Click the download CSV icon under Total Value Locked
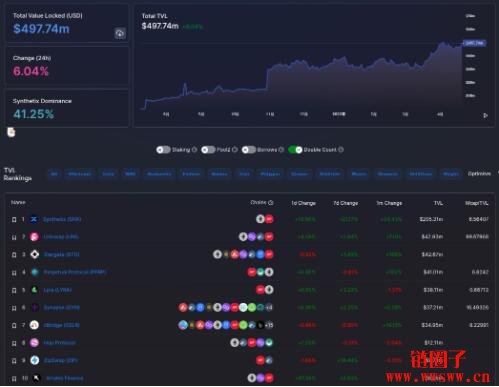 (120, 33)
